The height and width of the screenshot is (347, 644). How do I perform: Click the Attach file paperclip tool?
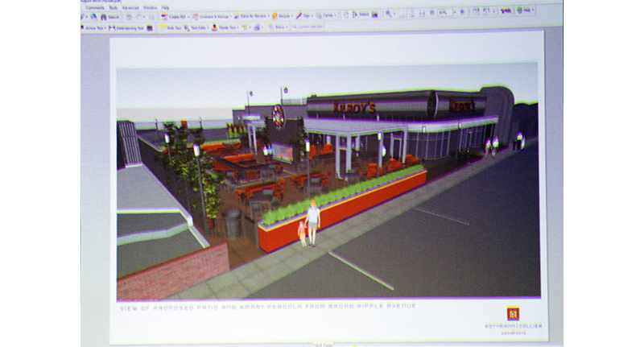pos(257,27)
